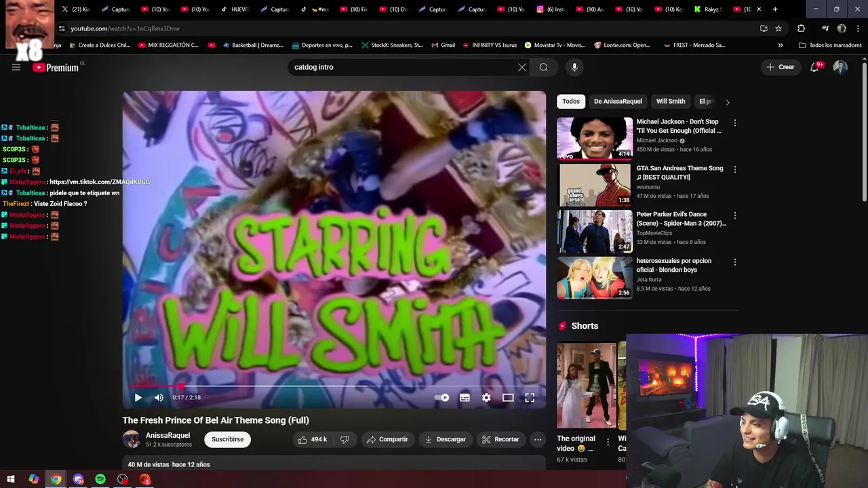Select the Will Smith filter chip
The width and height of the screenshot is (868, 488).
[x=671, y=102]
